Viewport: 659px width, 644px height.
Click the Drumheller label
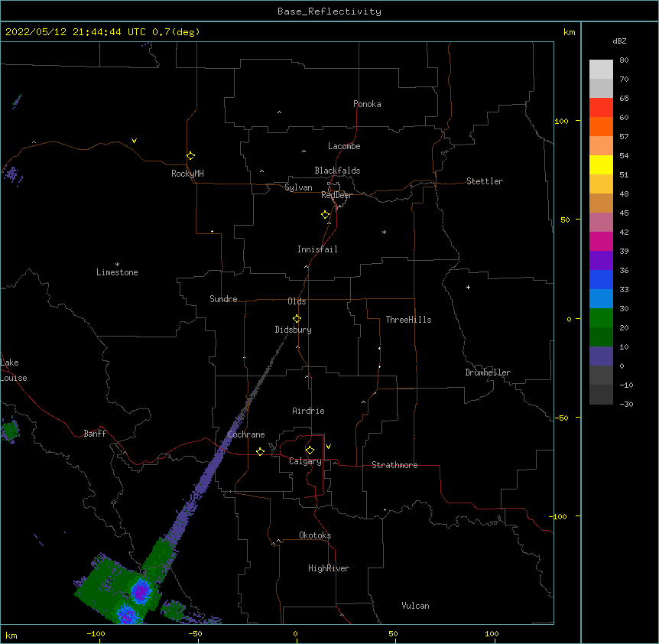[488, 372]
